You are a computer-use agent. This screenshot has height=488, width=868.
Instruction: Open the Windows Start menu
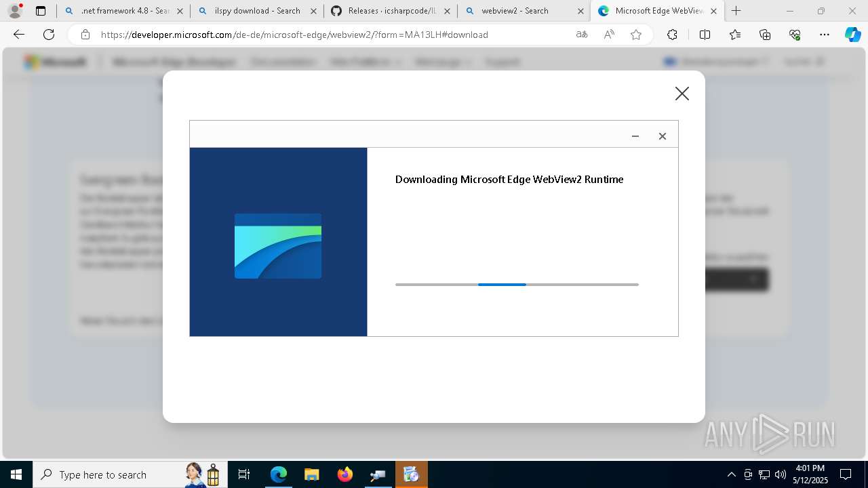[16, 474]
